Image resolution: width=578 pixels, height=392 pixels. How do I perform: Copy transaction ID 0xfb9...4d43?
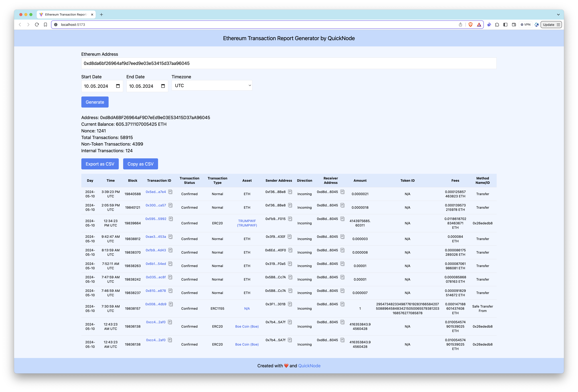[x=170, y=250]
